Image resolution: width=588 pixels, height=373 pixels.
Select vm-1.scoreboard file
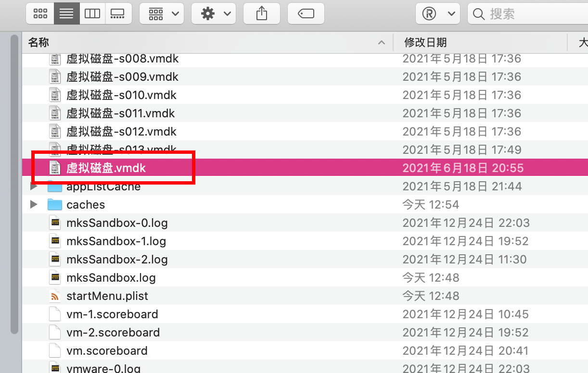305,314
